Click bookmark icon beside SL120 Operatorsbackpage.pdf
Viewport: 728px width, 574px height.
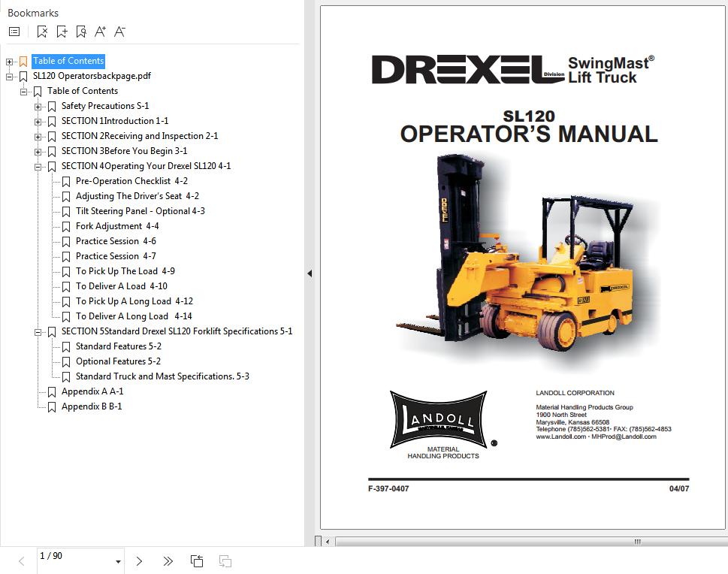point(23,76)
